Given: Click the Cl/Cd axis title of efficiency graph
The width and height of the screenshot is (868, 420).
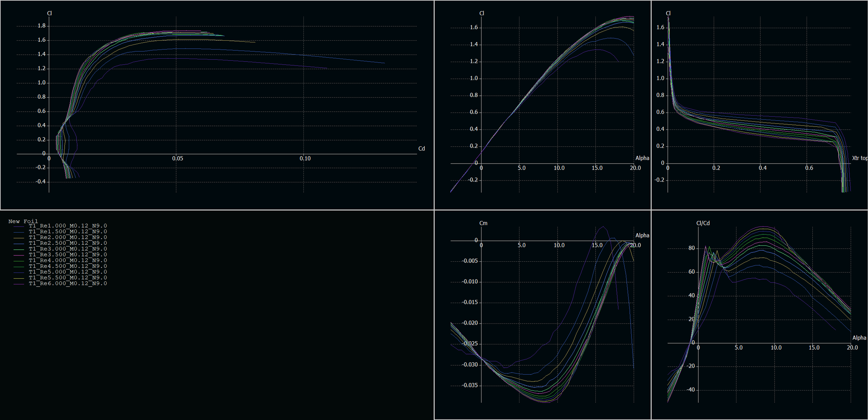Looking at the screenshot, I should coord(702,223).
